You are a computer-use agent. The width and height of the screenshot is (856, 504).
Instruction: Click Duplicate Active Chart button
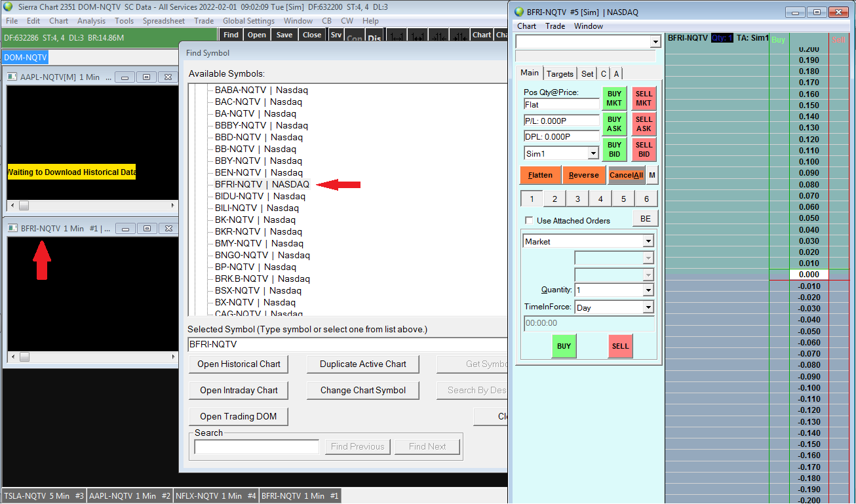(x=363, y=364)
